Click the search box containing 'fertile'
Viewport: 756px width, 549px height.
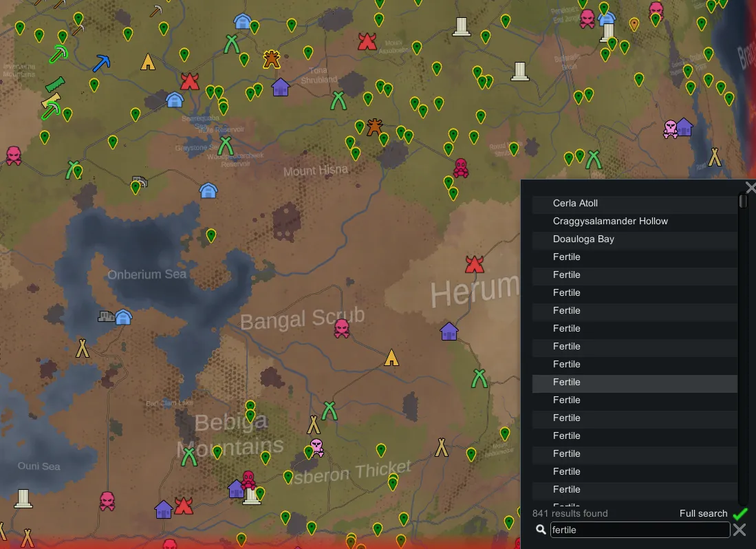click(x=640, y=530)
